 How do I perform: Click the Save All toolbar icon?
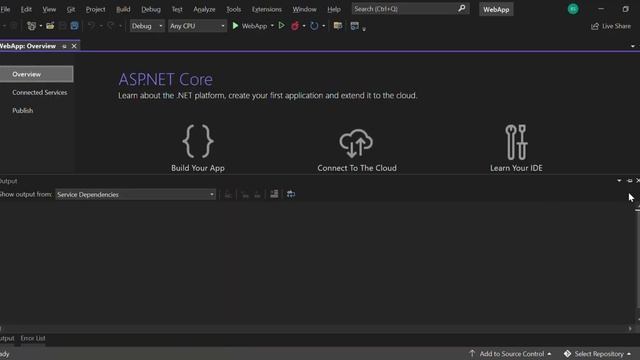click(x=74, y=26)
